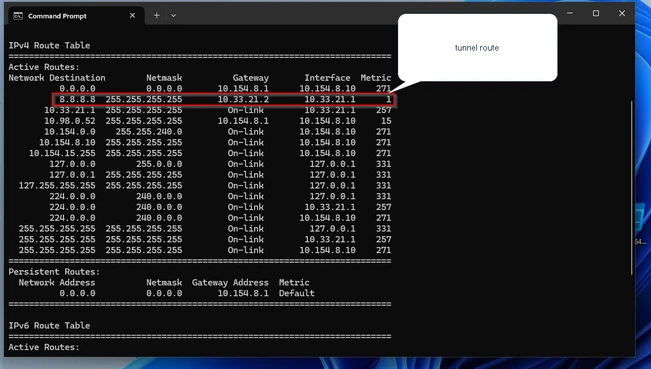Click the "Gateway" column header in Active Routes
This screenshot has width=651, height=369.
tap(250, 78)
